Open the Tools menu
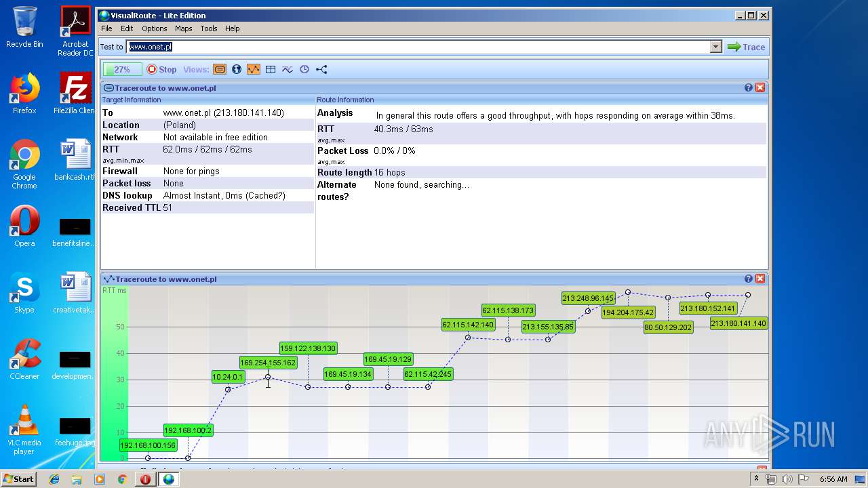The image size is (868, 488). point(209,28)
